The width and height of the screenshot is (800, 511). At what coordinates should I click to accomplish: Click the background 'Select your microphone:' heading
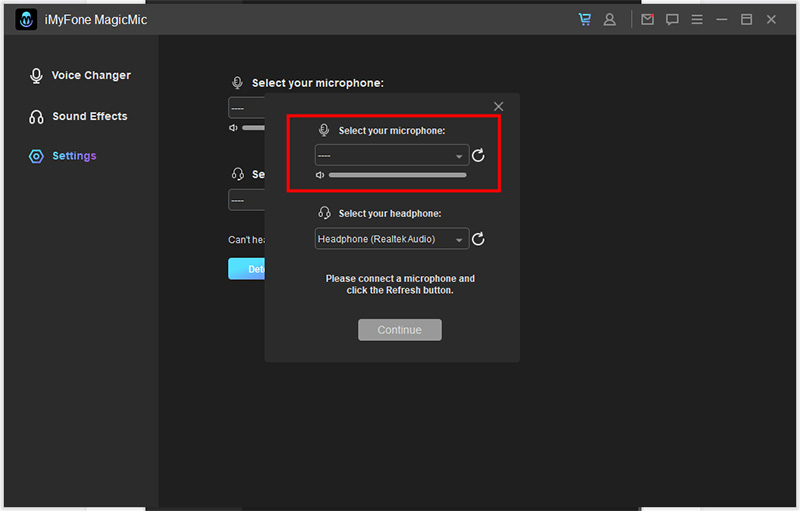point(317,83)
